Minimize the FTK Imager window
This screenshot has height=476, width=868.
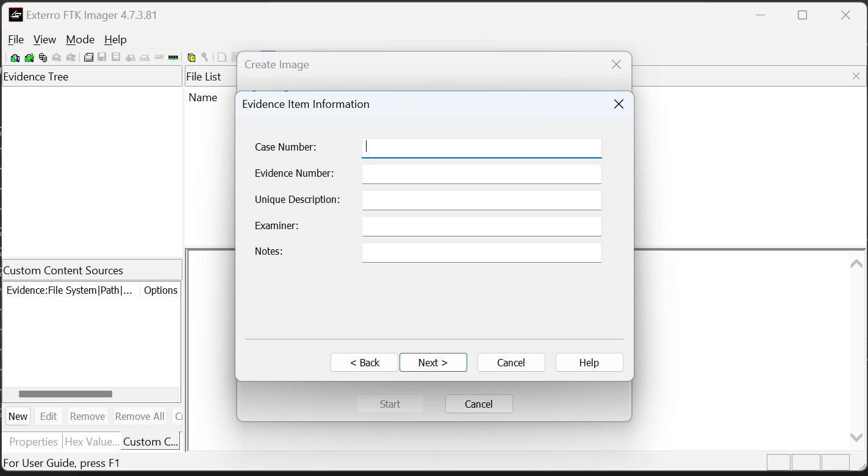760,15
